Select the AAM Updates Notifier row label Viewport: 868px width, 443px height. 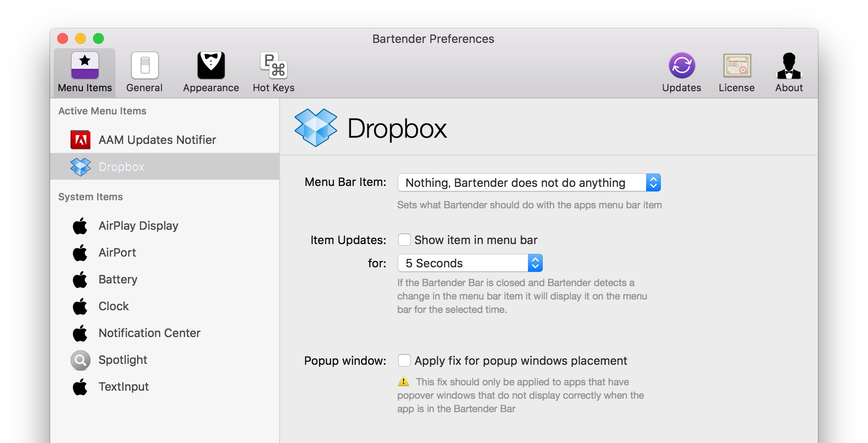pos(157,140)
